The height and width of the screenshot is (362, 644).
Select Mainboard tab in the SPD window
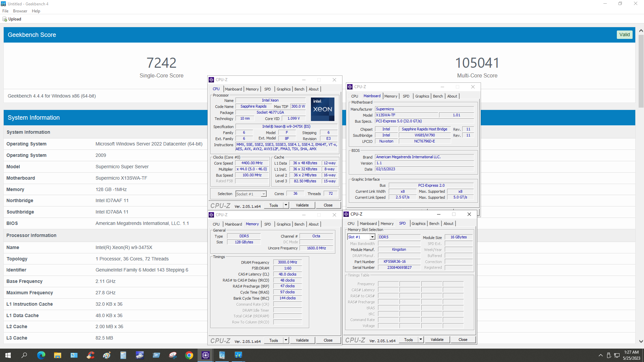tap(368, 224)
